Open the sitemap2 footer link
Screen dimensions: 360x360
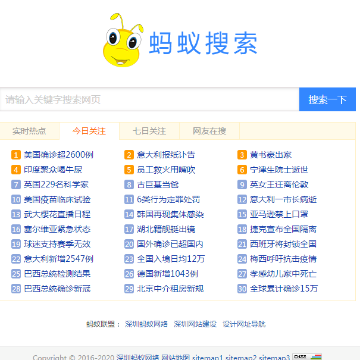241,357
